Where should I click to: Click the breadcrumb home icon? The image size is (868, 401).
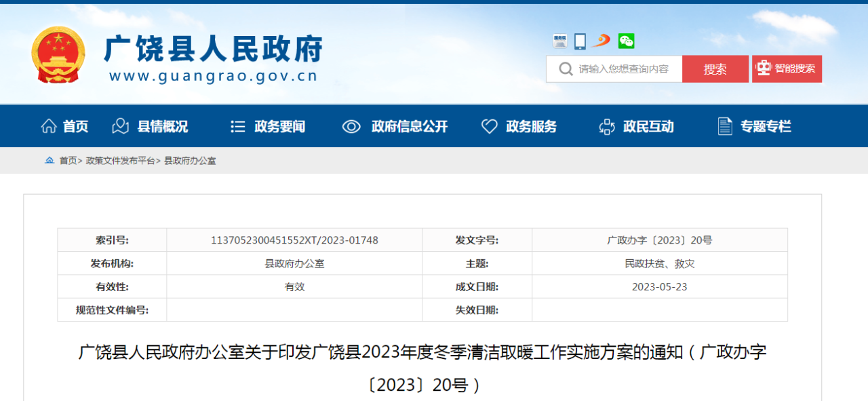pyautogui.click(x=50, y=161)
